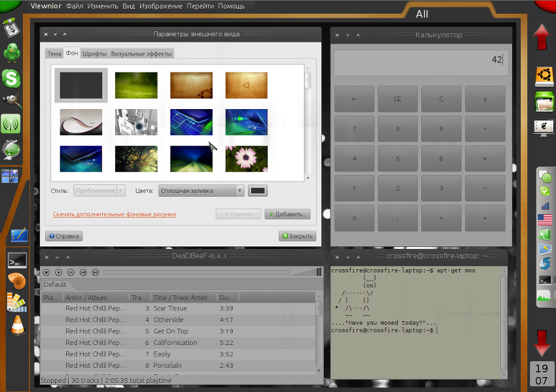Click the equals key in Калькулятор
The width and height of the screenshot is (556, 392).
441,218
